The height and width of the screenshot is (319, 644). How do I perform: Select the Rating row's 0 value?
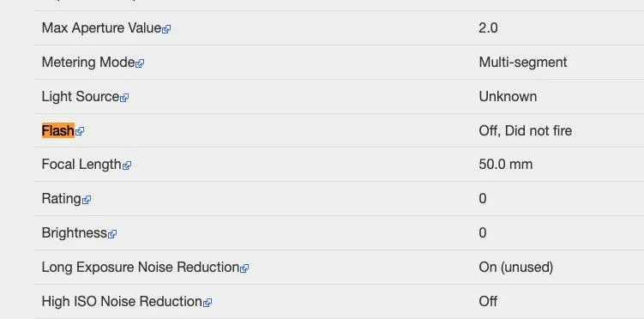(483, 199)
